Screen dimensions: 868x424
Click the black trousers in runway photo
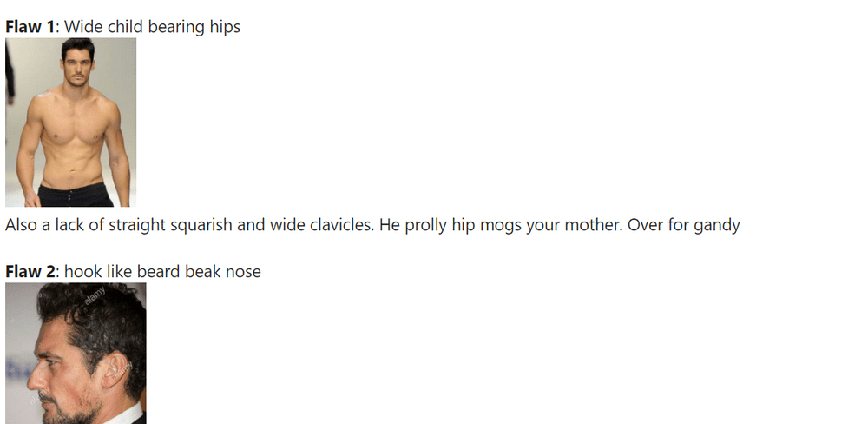click(76, 195)
